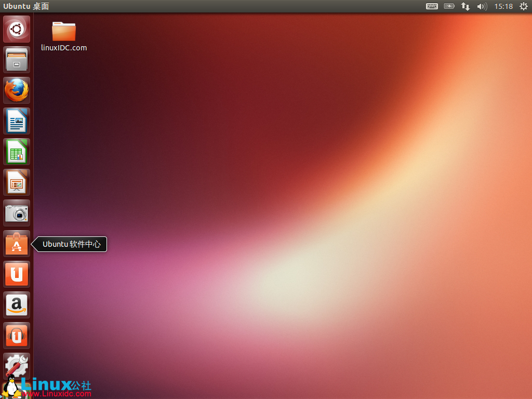The height and width of the screenshot is (399, 532).
Task: Open the Amazon shopping launcher icon
Action: coord(16,304)
